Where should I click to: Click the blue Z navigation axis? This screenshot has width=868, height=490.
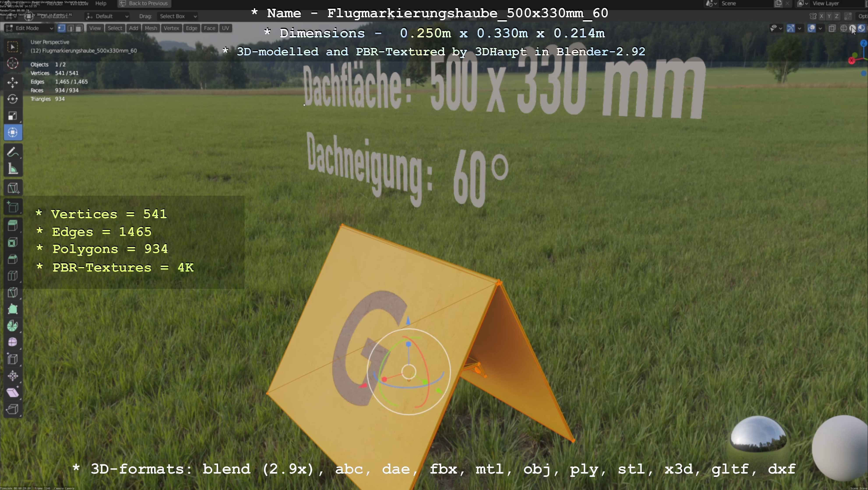(x=864, y=43)
